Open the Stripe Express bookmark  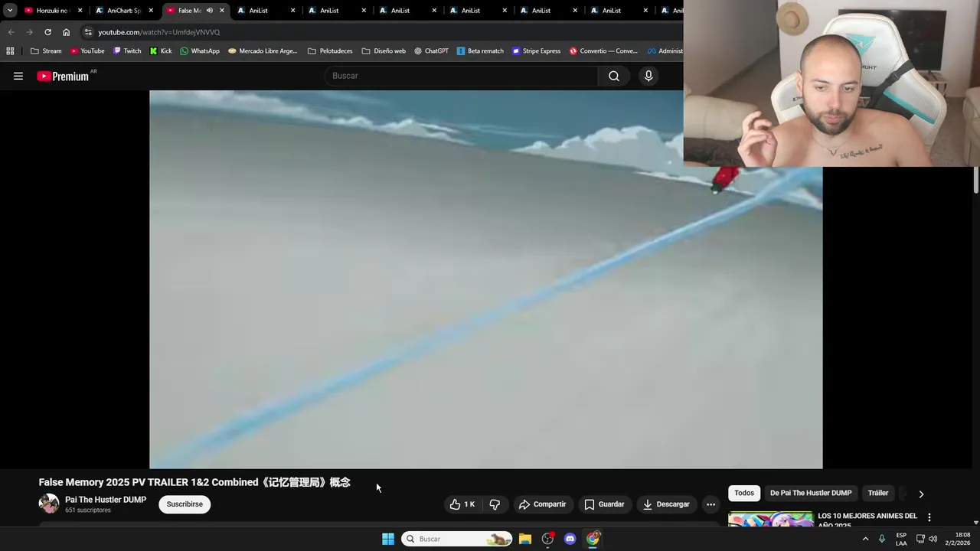[x=536, y=51]
